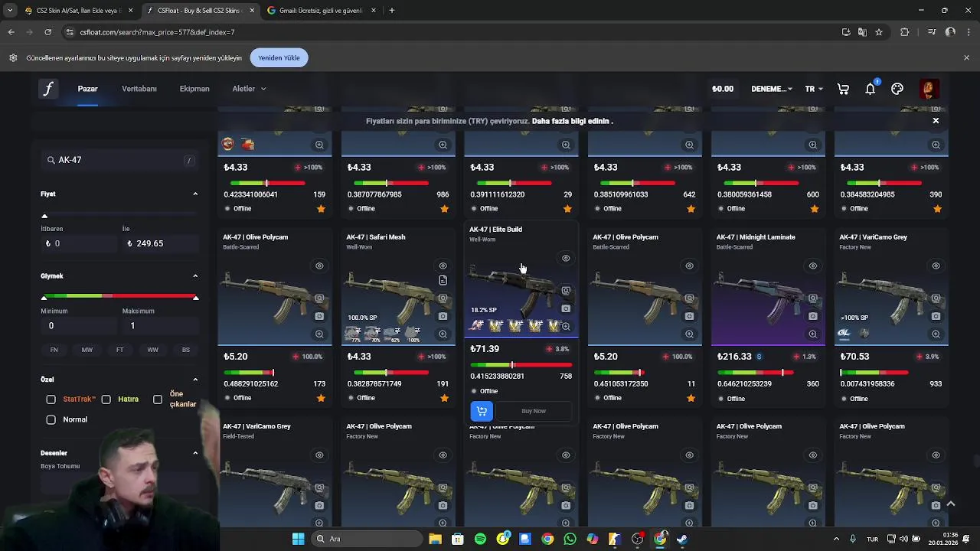Open the notifications bell
This screenshot has height=551, width=980.
click(871, 89)
